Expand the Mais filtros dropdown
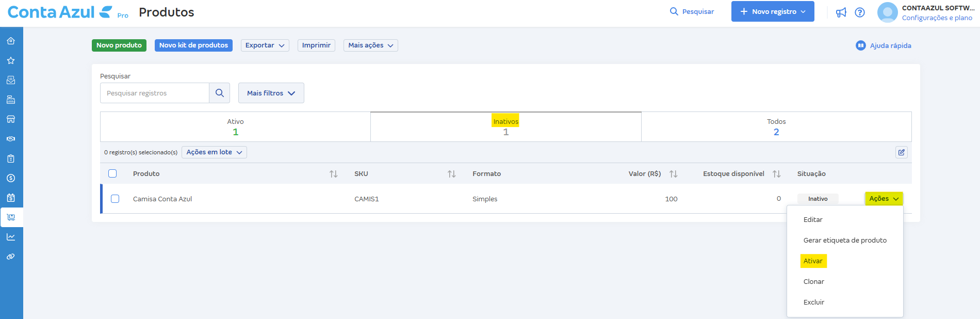 [x=271, y=93]
